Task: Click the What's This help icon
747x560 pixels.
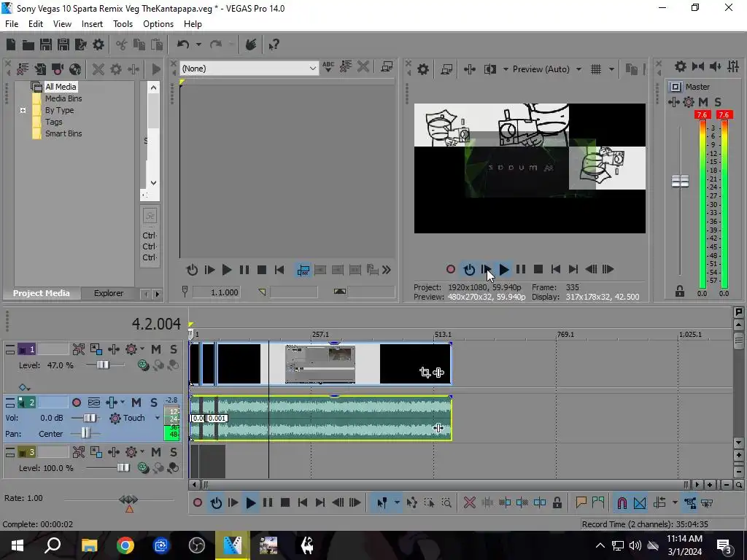Action: pyautogui.click(x=274, y=44)
